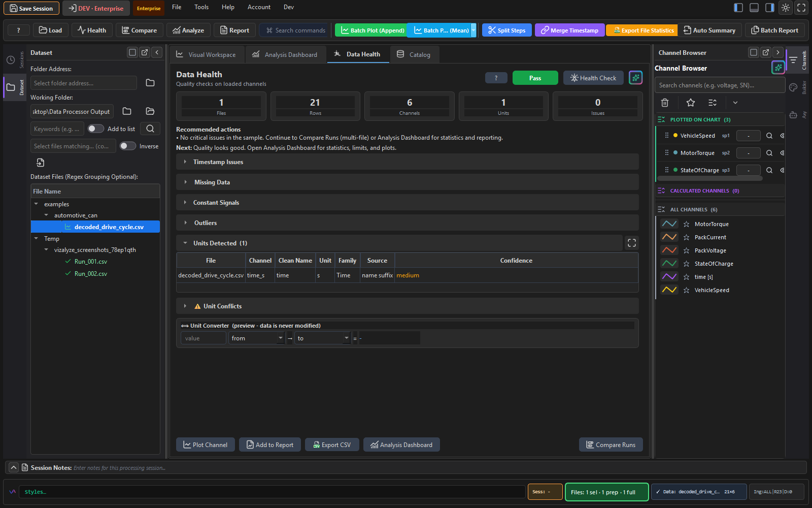Click the Health Check button
This screenshot has width=812, height=508.
pos(593,78)
